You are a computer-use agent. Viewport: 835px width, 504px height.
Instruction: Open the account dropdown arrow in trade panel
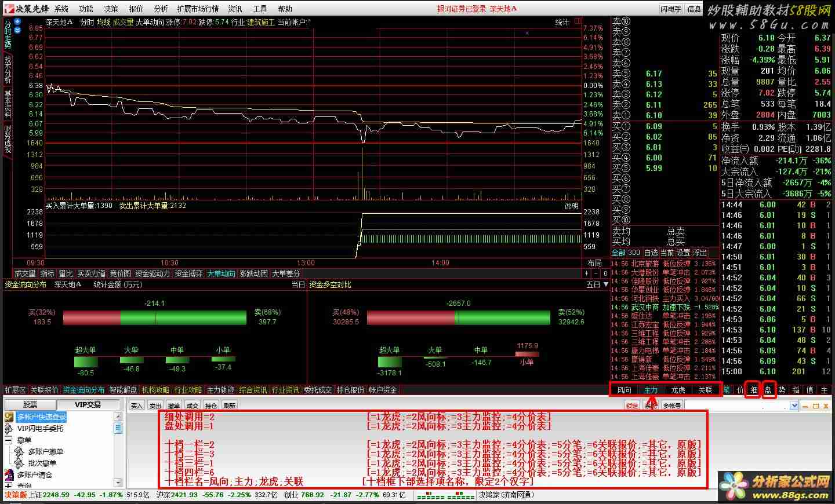click(x=794, y=406)
